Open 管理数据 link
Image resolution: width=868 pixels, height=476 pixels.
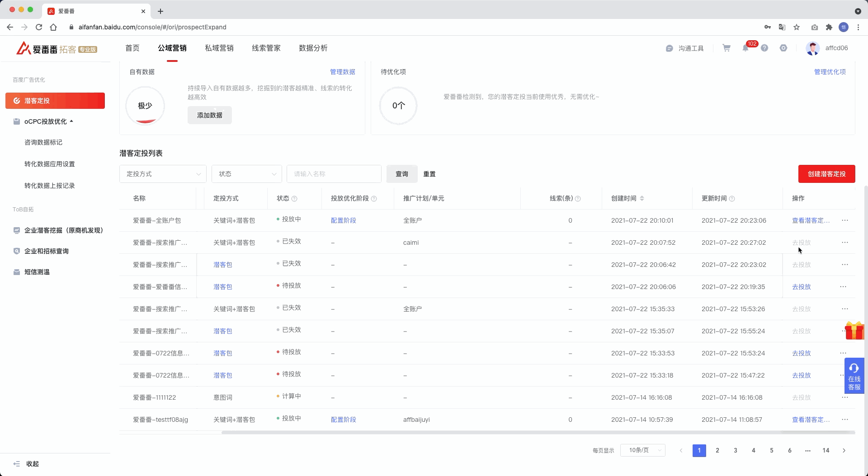(343, 72)
